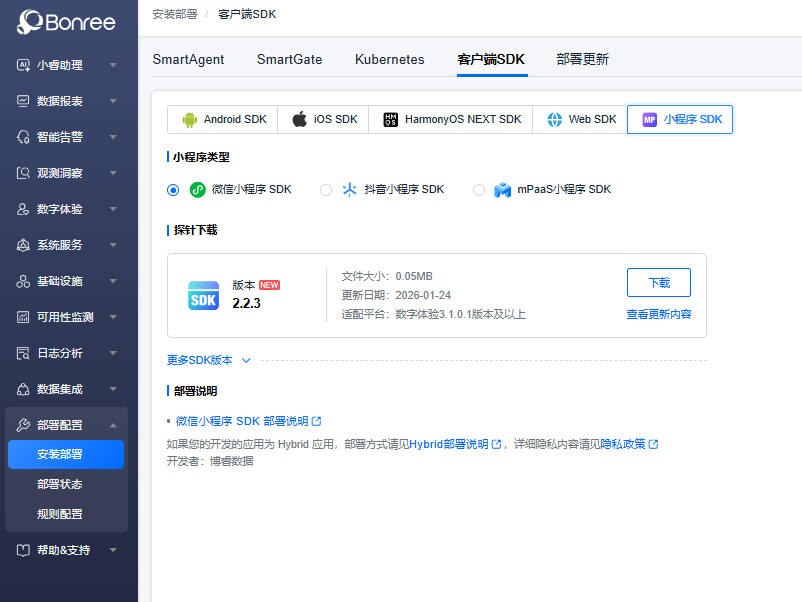Click the Web SDK globe icon
This screenshot has width=802, height=602.
tap(554, 120)
